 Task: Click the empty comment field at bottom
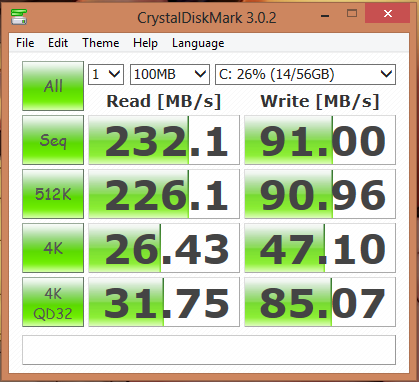209,350
